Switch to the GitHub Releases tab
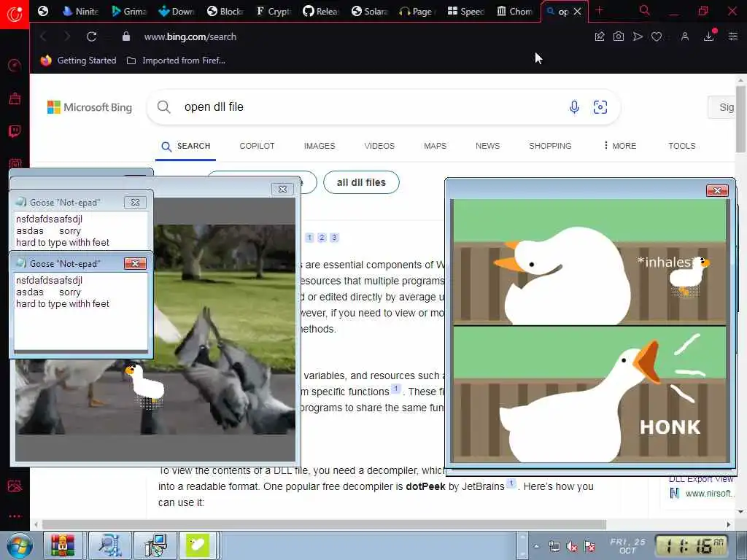Screen dimensions: 747x560 tap(321, 11)
